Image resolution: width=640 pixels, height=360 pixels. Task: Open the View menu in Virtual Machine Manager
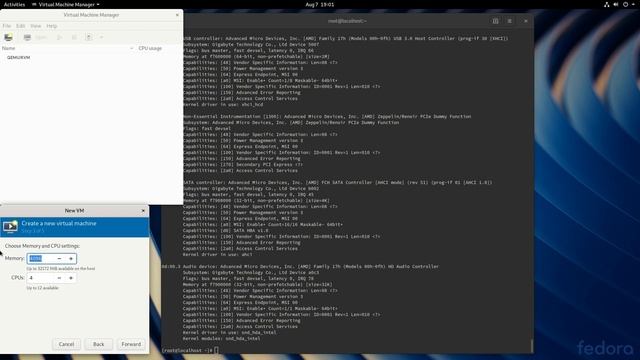(x=36, y=26)
